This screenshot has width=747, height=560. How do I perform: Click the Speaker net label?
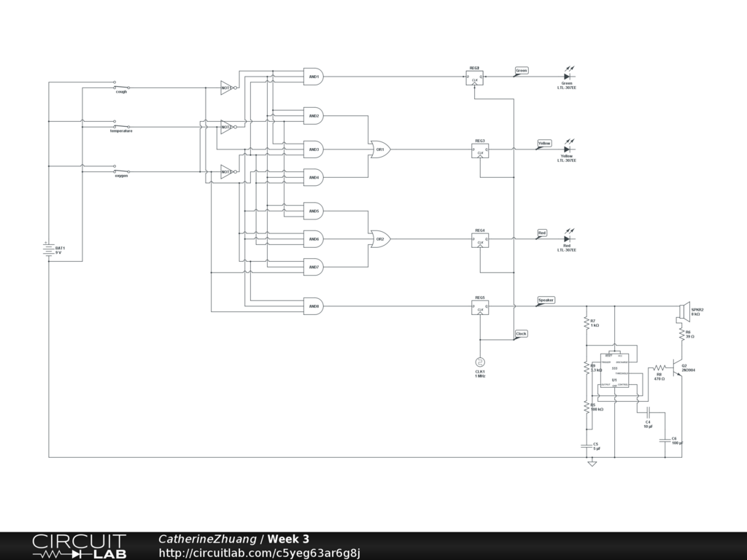(546, 300)
